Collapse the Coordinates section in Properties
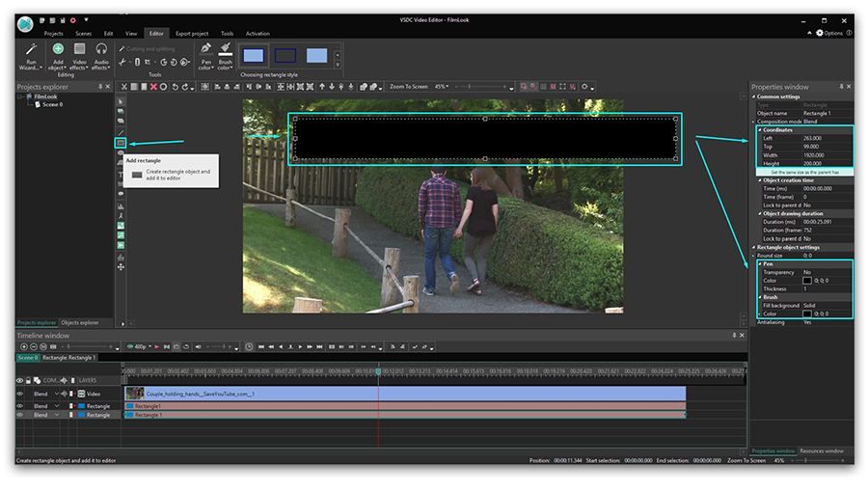 point(759,129)
